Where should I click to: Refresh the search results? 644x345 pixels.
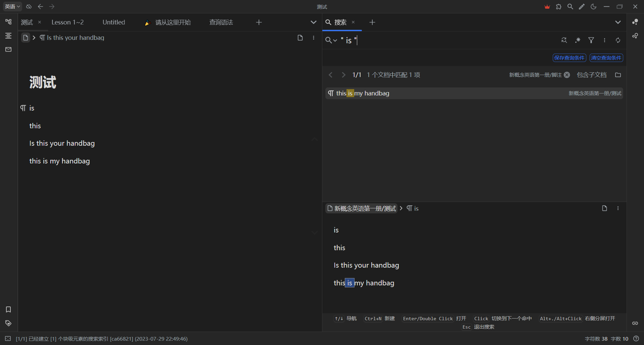tap(618, 40)
